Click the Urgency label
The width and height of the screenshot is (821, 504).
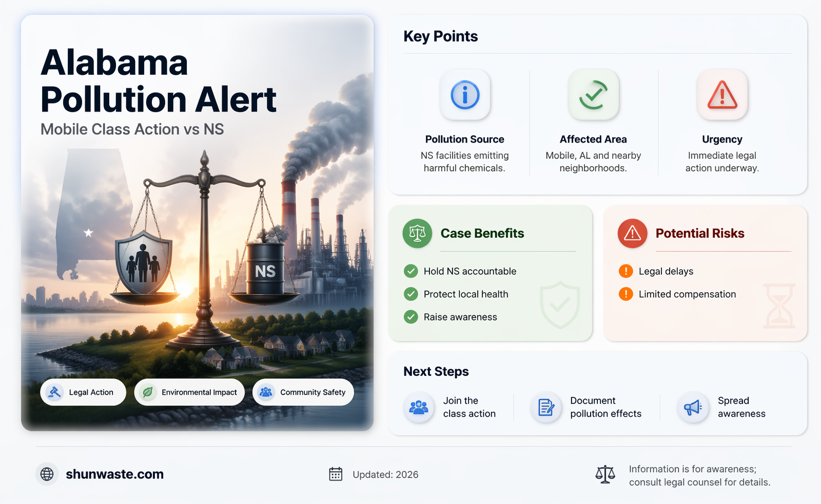pyautogui.click(x=722, y=139)
